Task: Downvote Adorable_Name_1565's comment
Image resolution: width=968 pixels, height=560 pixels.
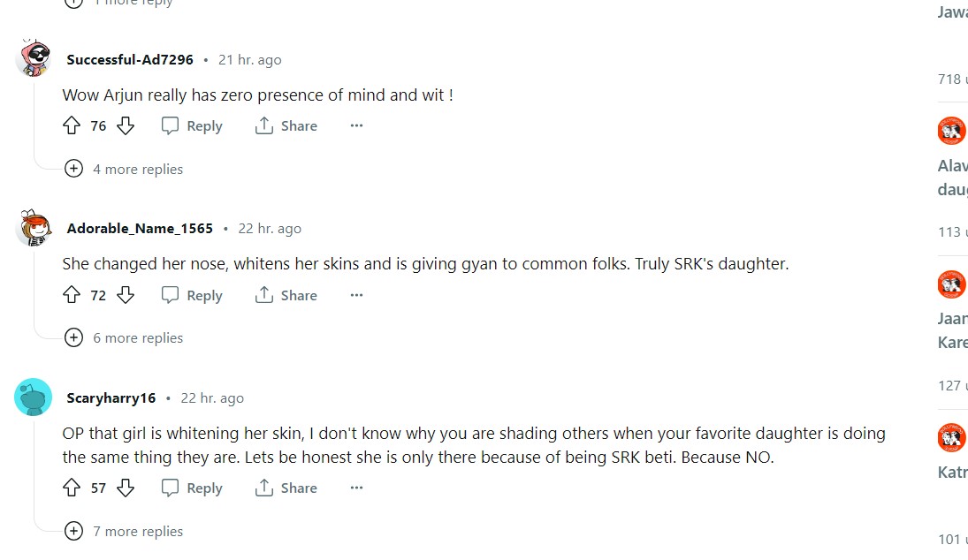Action: (126, 295)
